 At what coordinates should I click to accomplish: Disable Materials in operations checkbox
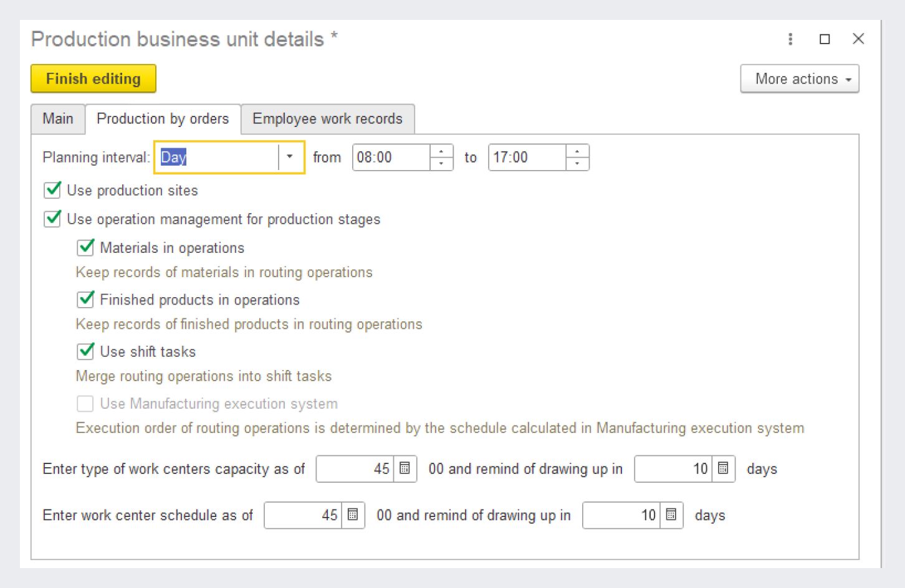pyautogui.click(x=85, y=247)
